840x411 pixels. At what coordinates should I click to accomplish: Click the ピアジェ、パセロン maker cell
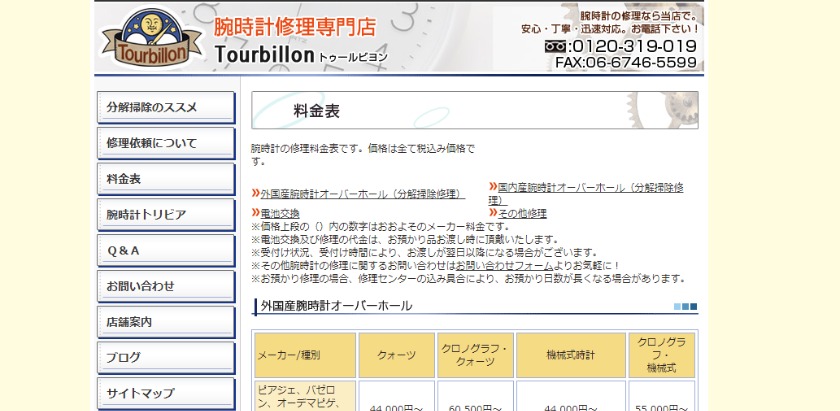pyautogui.click(x=305, y=396)
